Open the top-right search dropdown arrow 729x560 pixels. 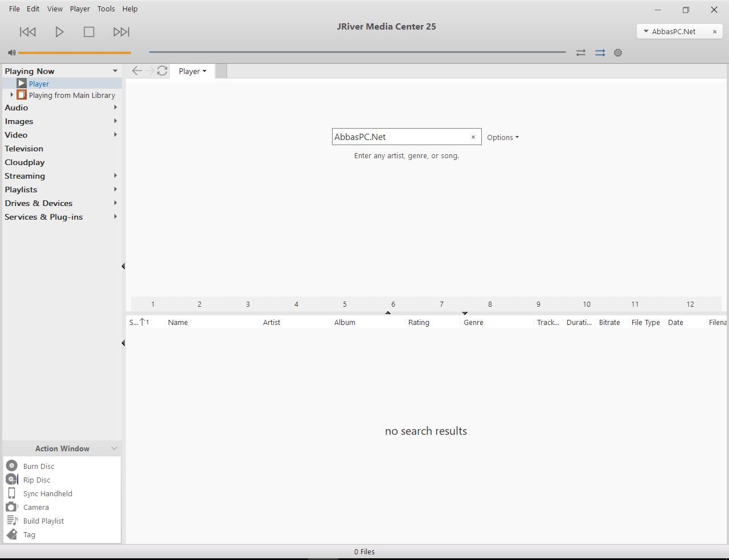pyautogui.click(x=646, y=31)
